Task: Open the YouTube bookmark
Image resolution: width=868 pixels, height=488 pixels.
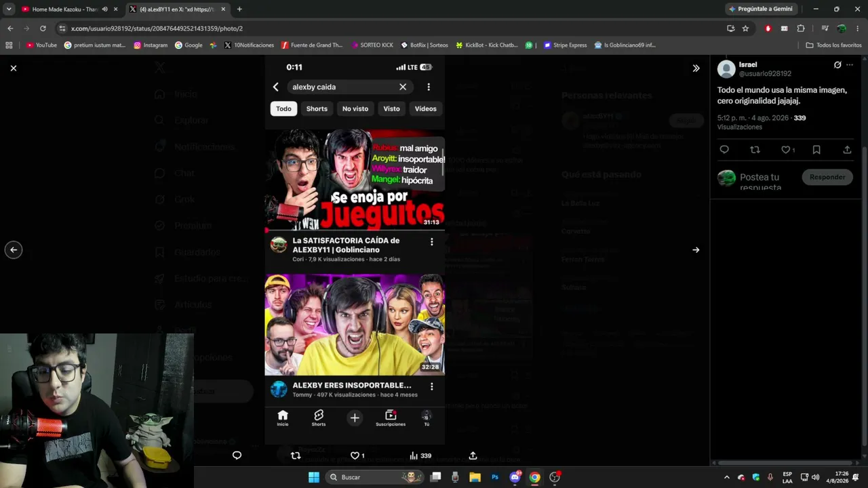Action: click(41, 45)
